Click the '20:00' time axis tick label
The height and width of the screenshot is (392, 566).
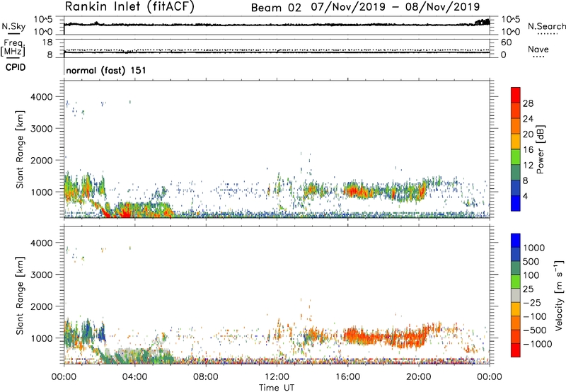click(419, 377)
